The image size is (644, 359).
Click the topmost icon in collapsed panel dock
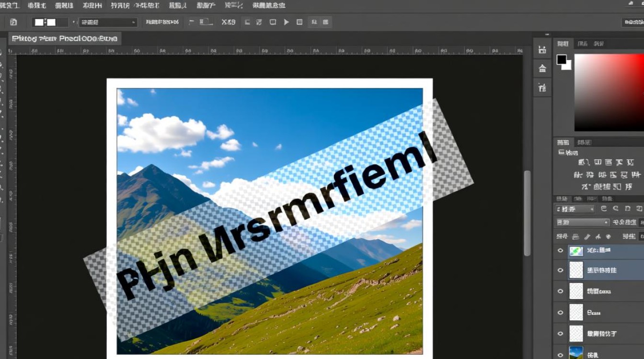542,50
